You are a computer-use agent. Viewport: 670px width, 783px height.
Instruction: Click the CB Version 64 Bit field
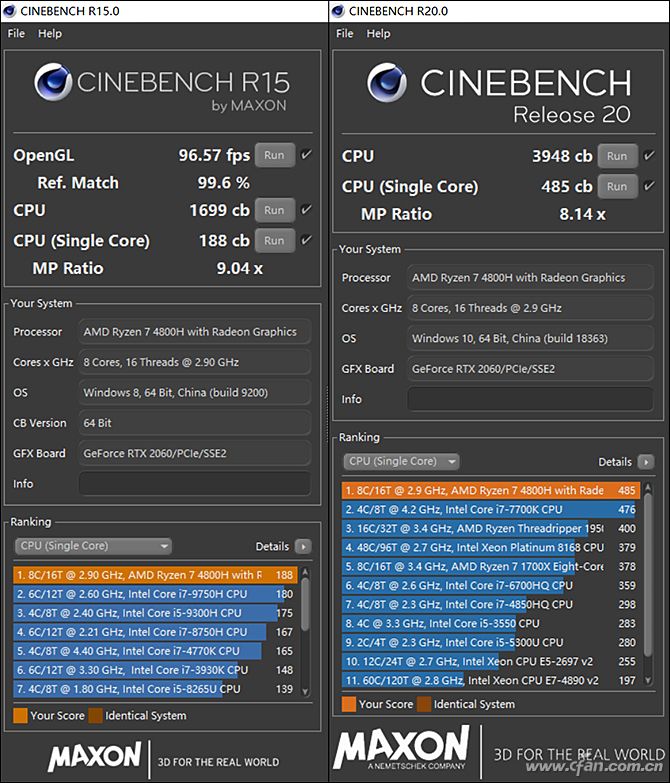(x=195, y=423)
